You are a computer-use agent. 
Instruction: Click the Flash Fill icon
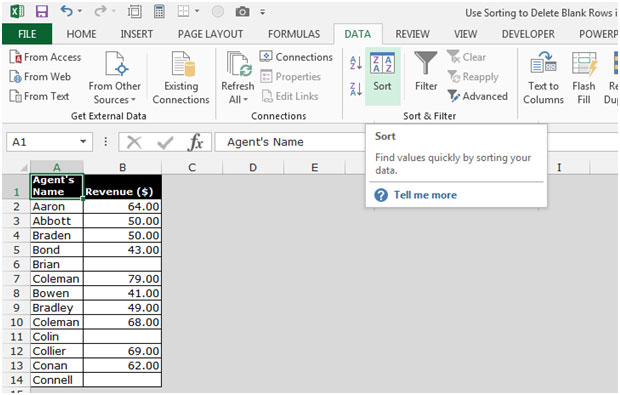pyautogui.click(x=584, y=77)
